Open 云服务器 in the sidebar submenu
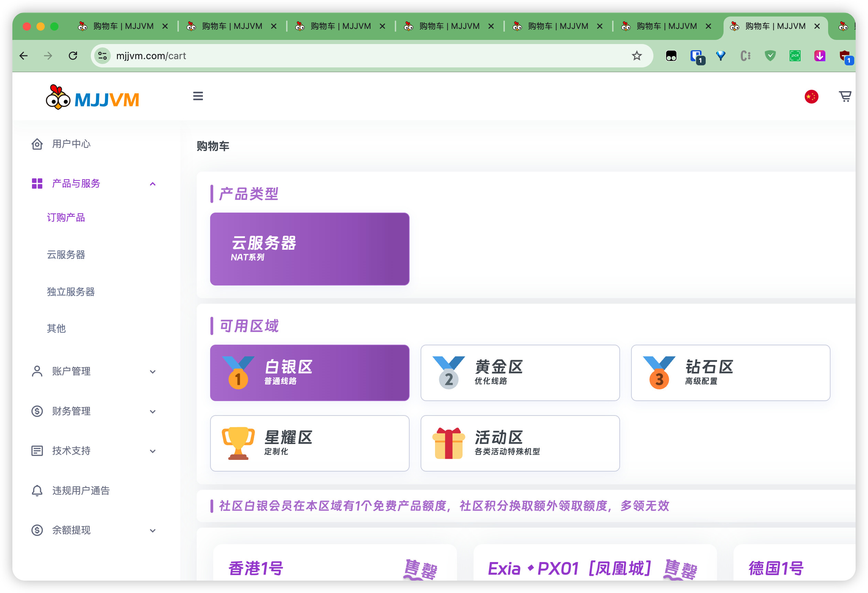The height and width of the screenshot is (593, 868). (x=66, y=255)
